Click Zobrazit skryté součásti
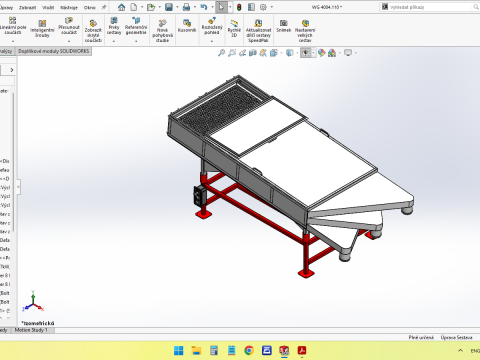Viewport: 480px width, 360px height. click(93, 31)
